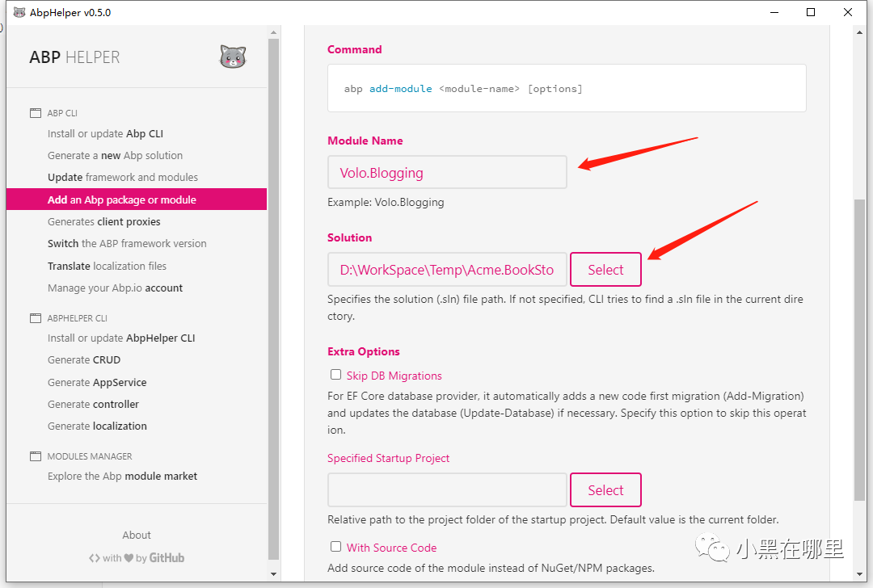Check the With Source Code option
This screenshot has height=588, width=873.
(x=335, y=546)
